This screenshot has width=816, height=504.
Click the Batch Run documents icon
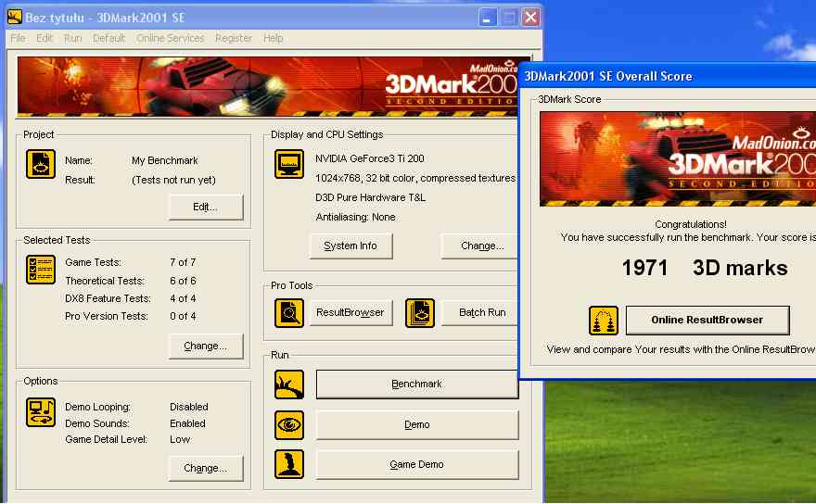420,313
